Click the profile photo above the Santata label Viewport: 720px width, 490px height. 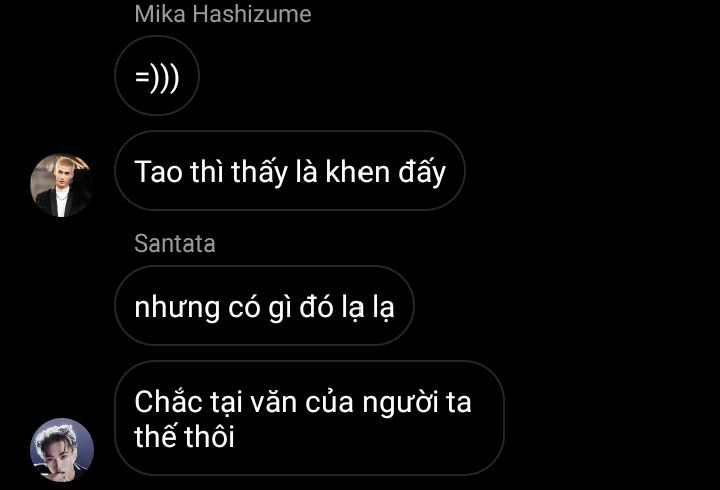coord(62,185)
